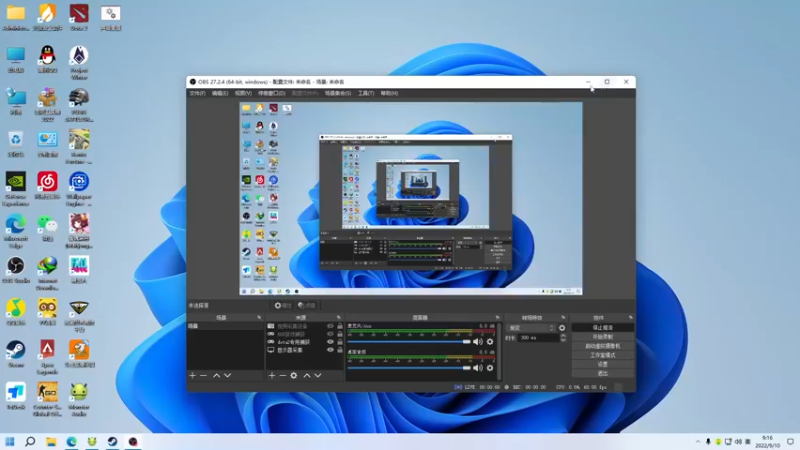This screenshot has height=450, width=800.
Task: Open source 属性 button above docks
Action: (x=283, y=306)
